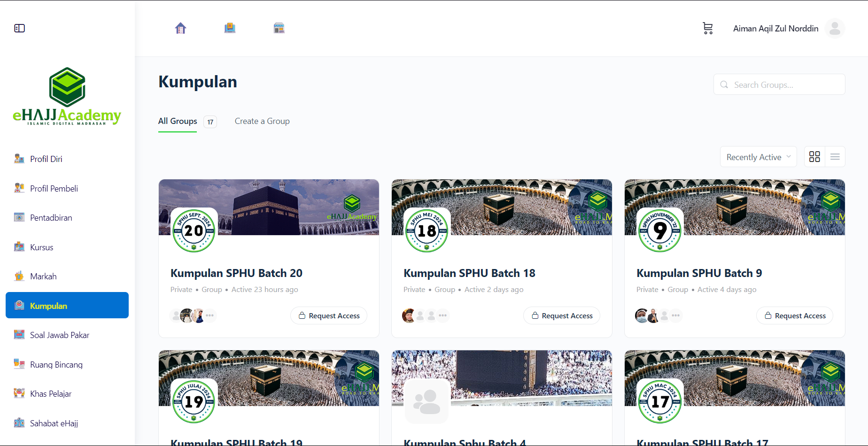Open the user avatar next to Aiman Aqil
The width and height of the screenshot is (868, 446).
[835, 28]
